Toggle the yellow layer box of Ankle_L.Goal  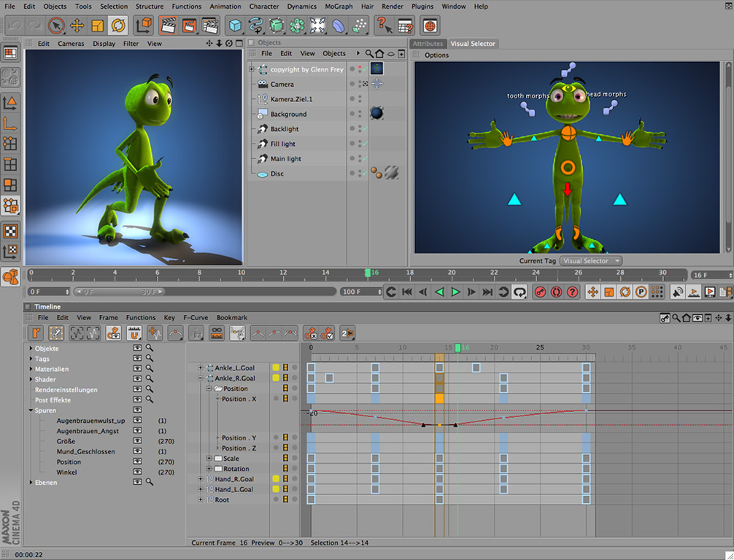click(x=276, y=368)
